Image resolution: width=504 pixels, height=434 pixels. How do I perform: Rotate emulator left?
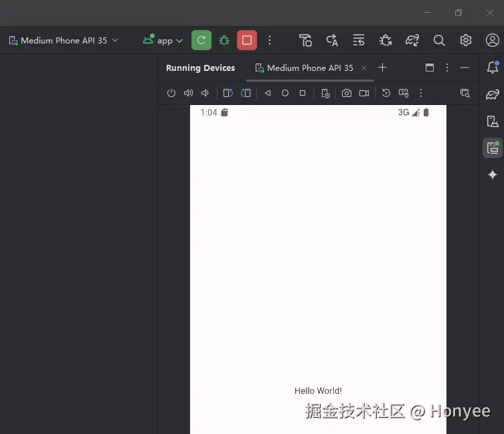point(228,93)
